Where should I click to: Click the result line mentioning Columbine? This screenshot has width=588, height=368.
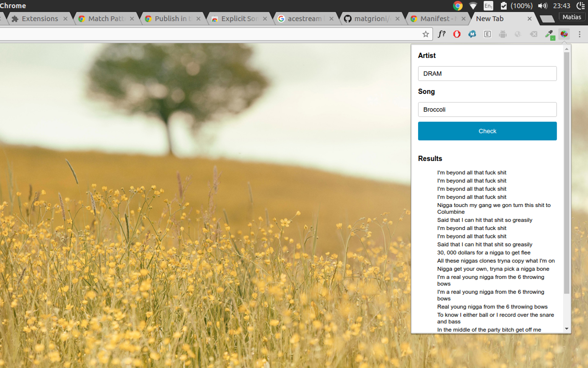coord(494,208)
